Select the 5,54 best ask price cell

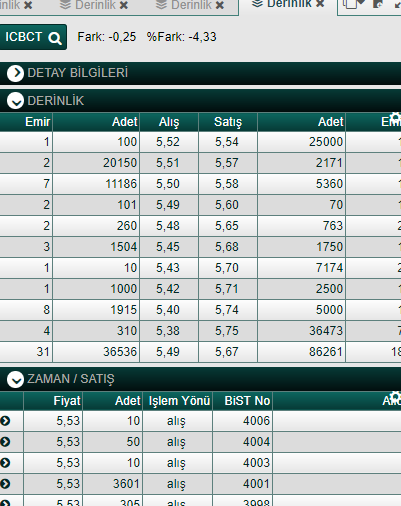click(228, 142)
